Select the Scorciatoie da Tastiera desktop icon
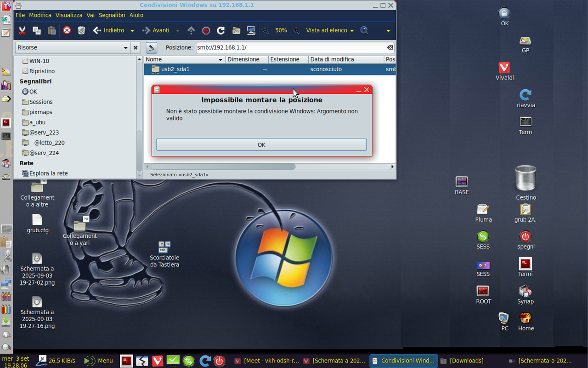The image size is (588, 368). [164, 254]
